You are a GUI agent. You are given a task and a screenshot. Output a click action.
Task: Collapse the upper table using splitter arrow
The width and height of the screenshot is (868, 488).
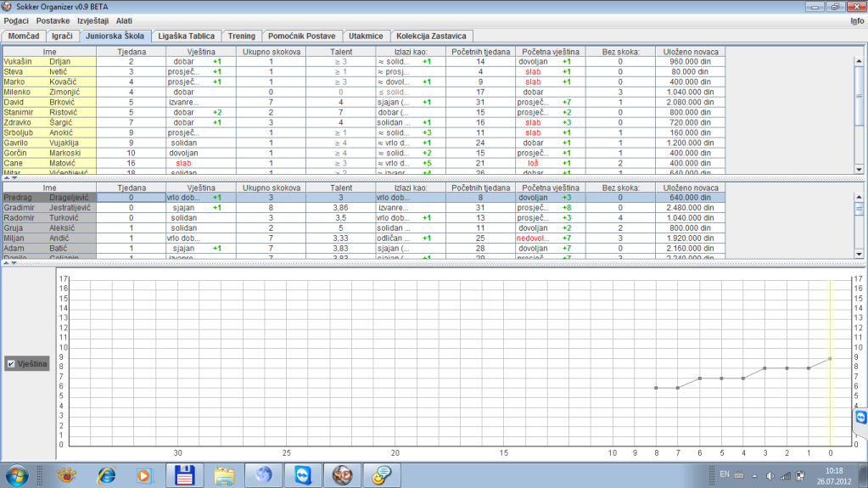click(x=6, y=178)
